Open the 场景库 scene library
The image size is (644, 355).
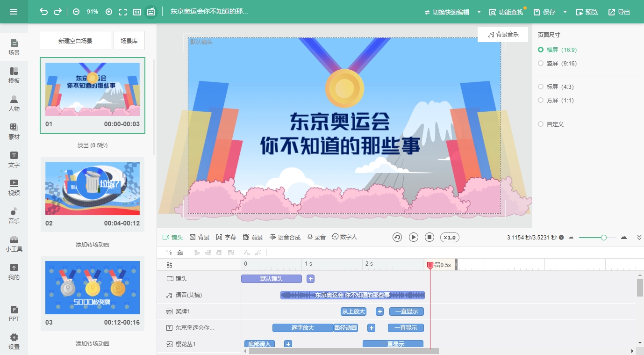tap(129, 41)
